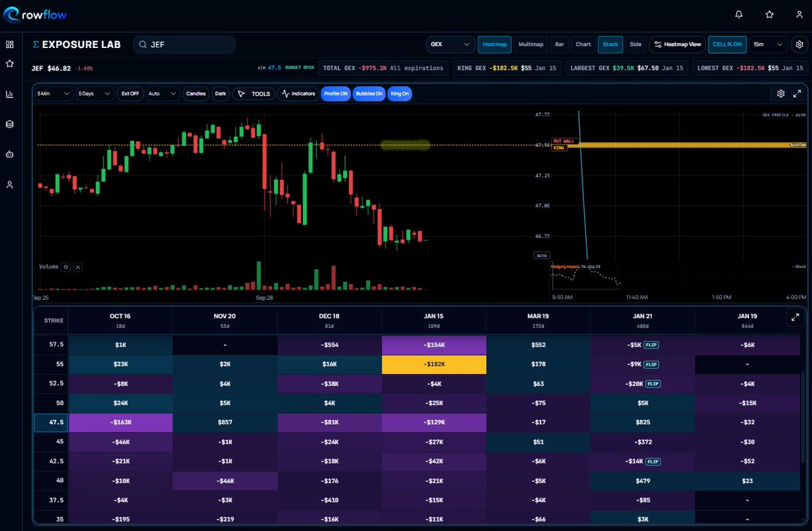Click the LOWEST GEX -$182.5K stat
812x531 pixels.
tap(750, 68)
